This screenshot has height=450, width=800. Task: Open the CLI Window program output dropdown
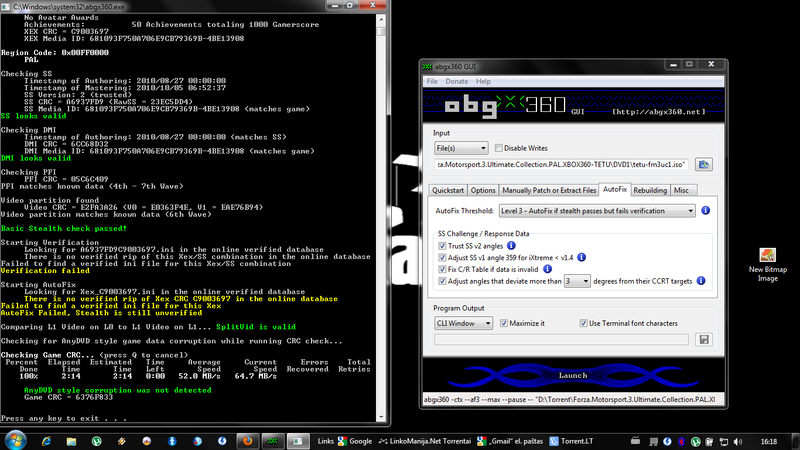[463, 323]
